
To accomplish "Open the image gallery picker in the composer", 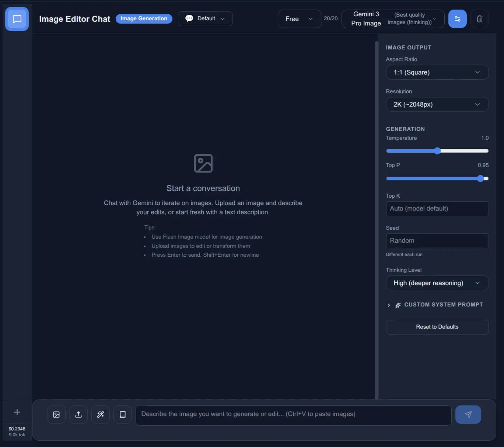I will pyautogui.click(x=56, y=414).
